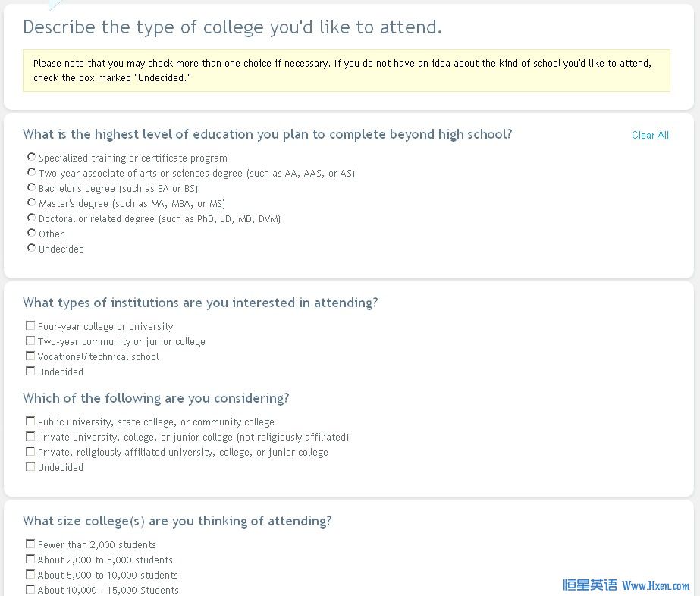The image size is (700, 596).
Task: Select Specialized training or certificate program
Action: (31, 157)
